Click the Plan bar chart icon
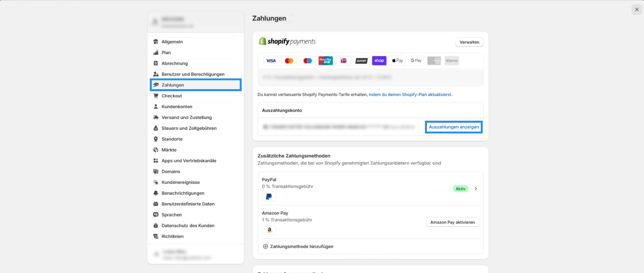This screenshot has height=273, width=644. 156,52
